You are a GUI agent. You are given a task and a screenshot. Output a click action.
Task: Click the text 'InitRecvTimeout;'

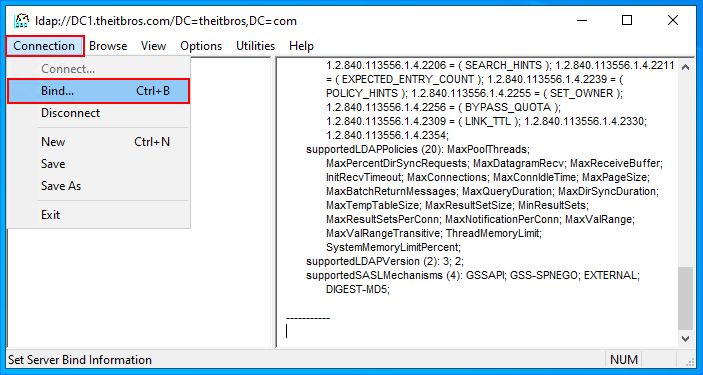pyautogui.click(x=365, y=177)
